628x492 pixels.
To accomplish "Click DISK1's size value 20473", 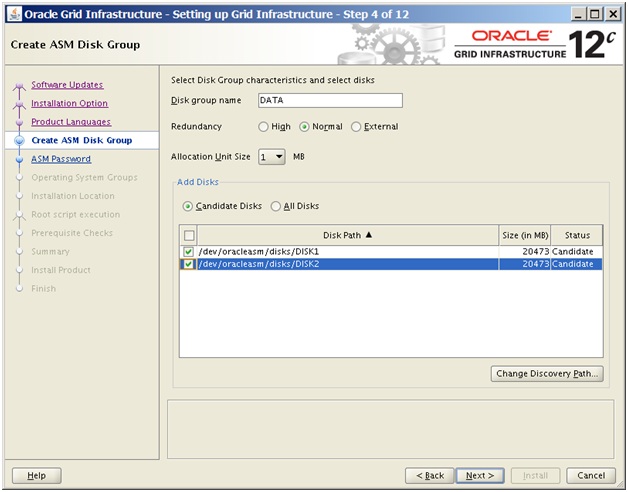I will 535,252.
